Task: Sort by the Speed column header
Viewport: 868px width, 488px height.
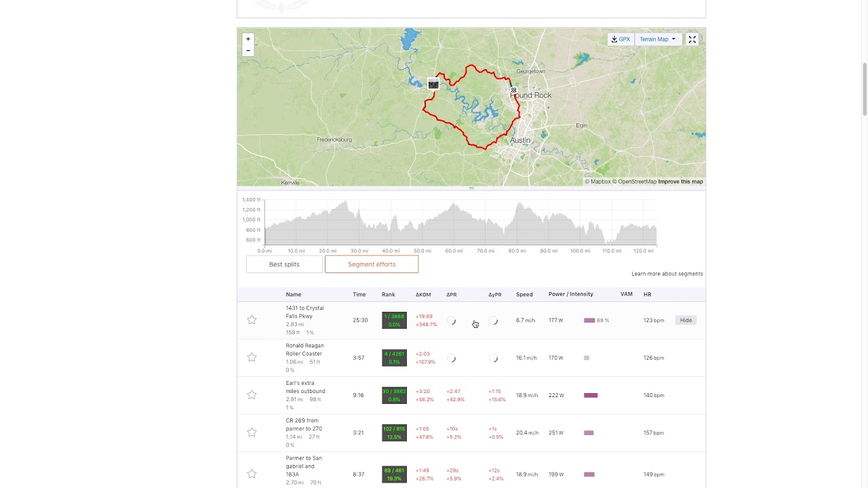Action: (524, 294)
